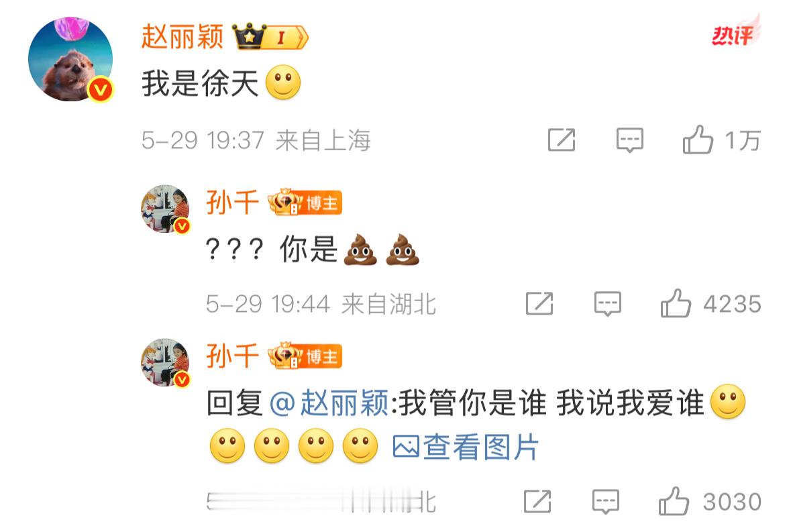This screenshot has width=791, height=532.
Task: Repost 孙千's last reply
Action: pos(537,501)
